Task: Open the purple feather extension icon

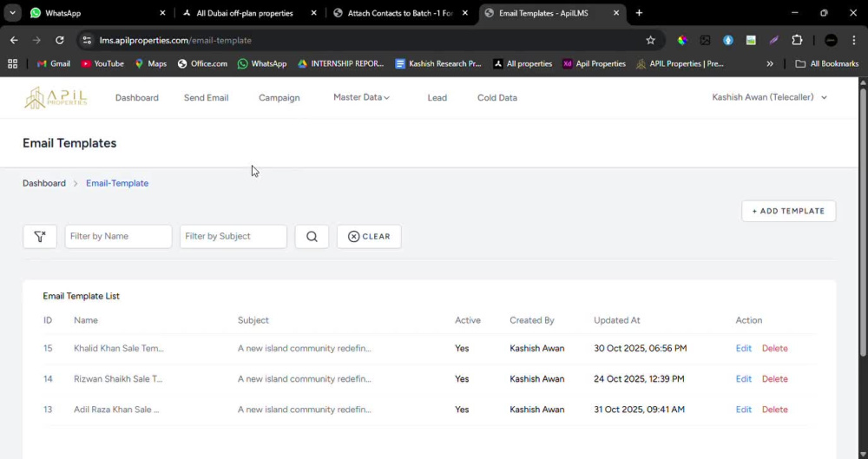Action: click(774, 40)
